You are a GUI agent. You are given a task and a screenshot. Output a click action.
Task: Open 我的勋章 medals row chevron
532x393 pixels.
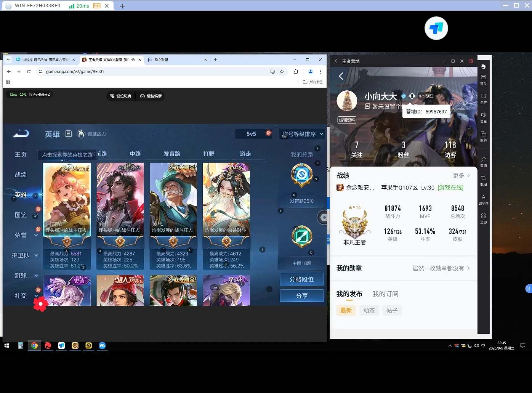click(x=468, y=268)
